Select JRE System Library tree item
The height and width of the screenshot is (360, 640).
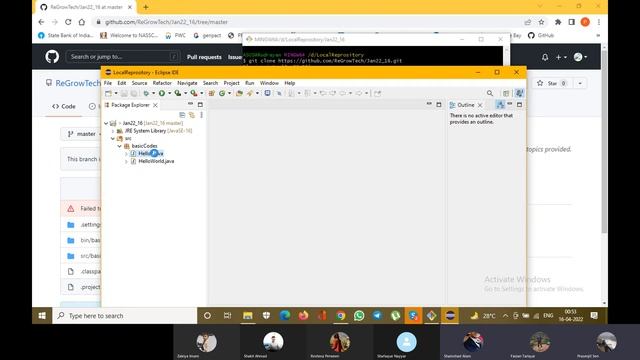tap(154, 131)
